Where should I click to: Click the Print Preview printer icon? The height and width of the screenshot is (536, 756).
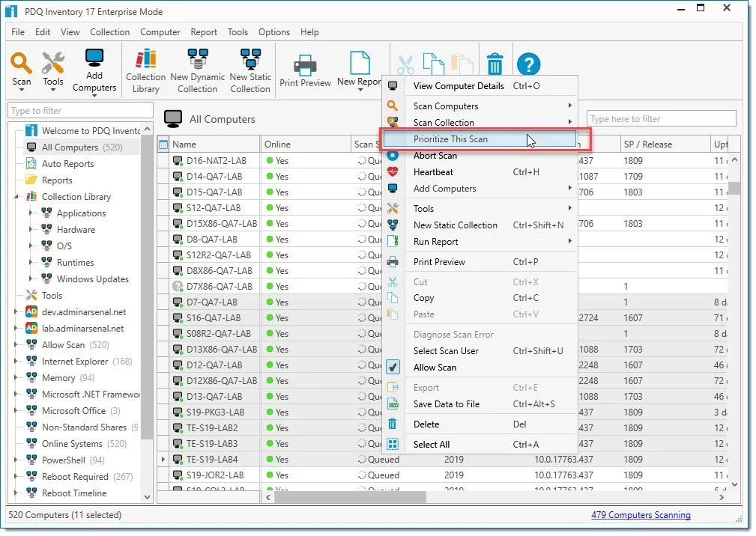tap(305, 65)
